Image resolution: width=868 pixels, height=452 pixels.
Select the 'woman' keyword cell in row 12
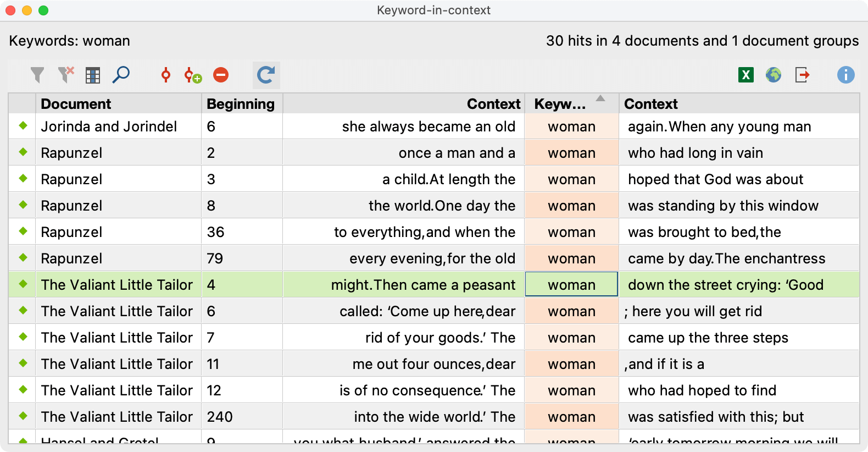(572, 390)
